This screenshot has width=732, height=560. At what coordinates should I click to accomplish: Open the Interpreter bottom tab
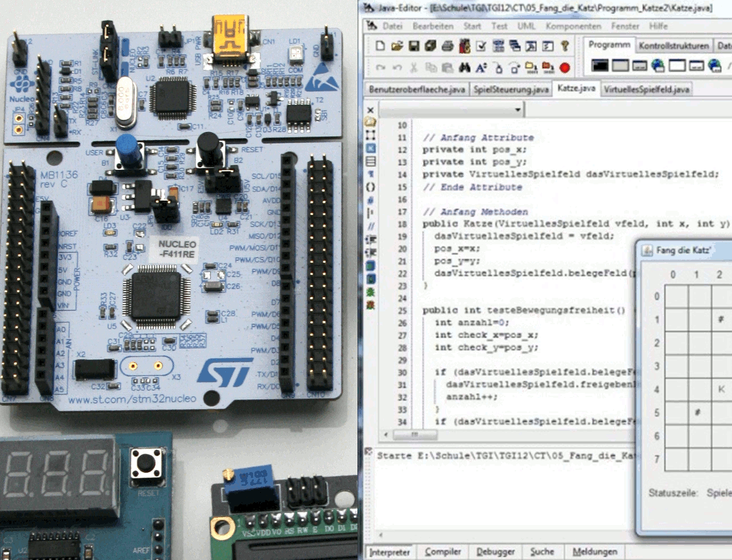(390, 552)
